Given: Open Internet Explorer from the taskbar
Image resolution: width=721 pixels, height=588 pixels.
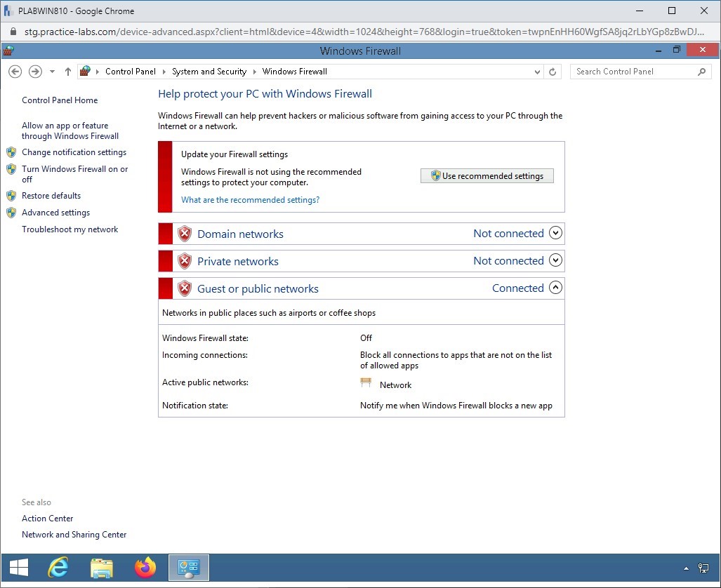Looking at the screenshot, I should 58,567.
